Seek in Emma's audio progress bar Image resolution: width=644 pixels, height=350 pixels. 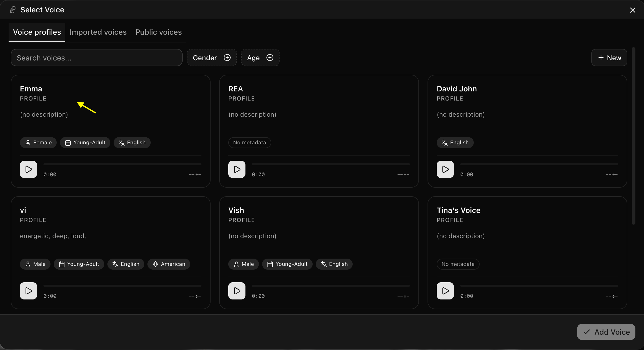pos(122,164)
